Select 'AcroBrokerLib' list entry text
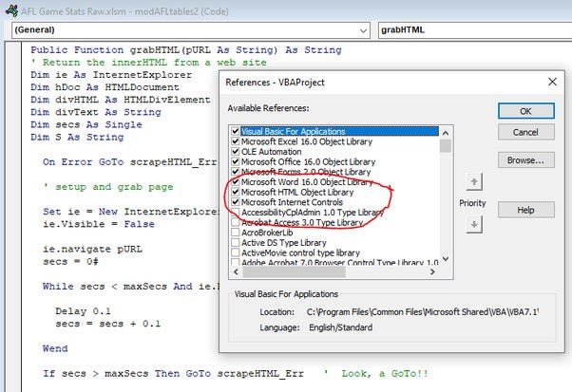The height and width of the screenshot is (392, 572). [267, 233]
